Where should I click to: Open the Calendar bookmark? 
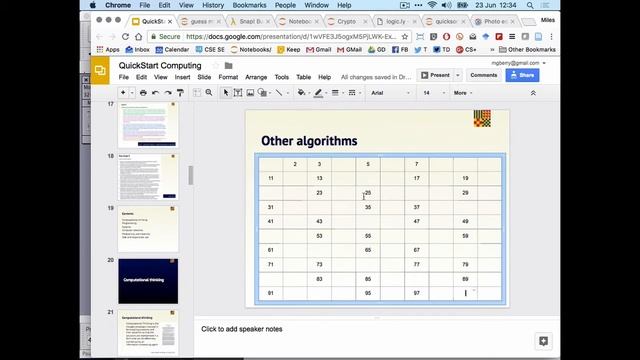click(x=172, y=49)
